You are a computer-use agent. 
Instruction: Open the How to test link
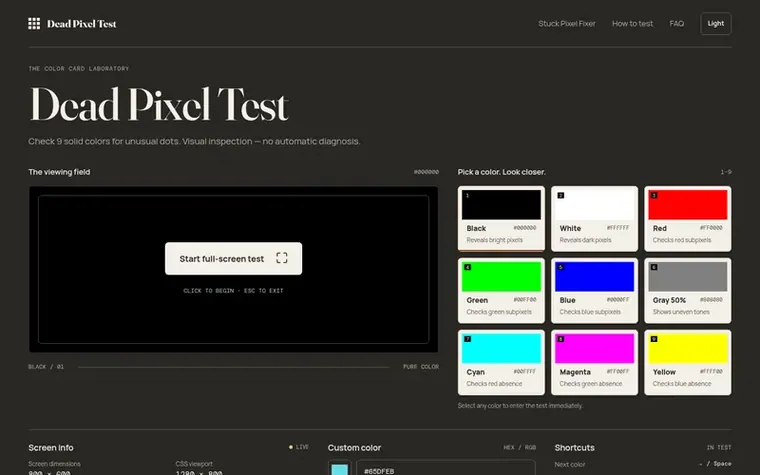(632, 23)
